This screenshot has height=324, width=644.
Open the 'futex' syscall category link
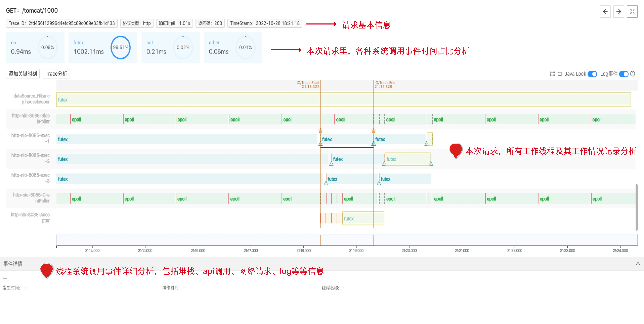click(x=79, y=43)
